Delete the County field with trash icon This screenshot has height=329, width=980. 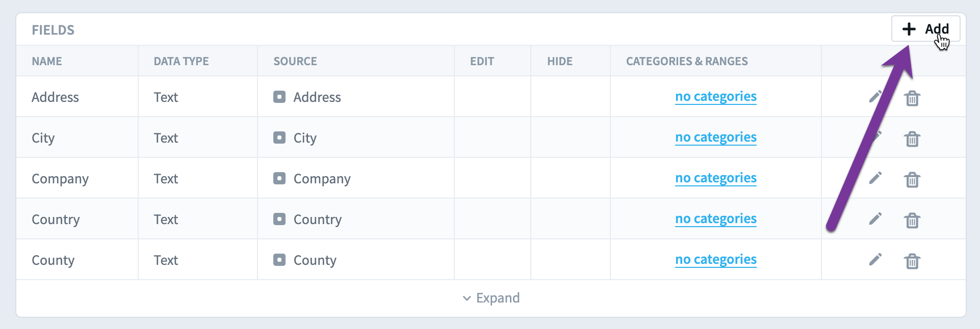tap(912, 261)
